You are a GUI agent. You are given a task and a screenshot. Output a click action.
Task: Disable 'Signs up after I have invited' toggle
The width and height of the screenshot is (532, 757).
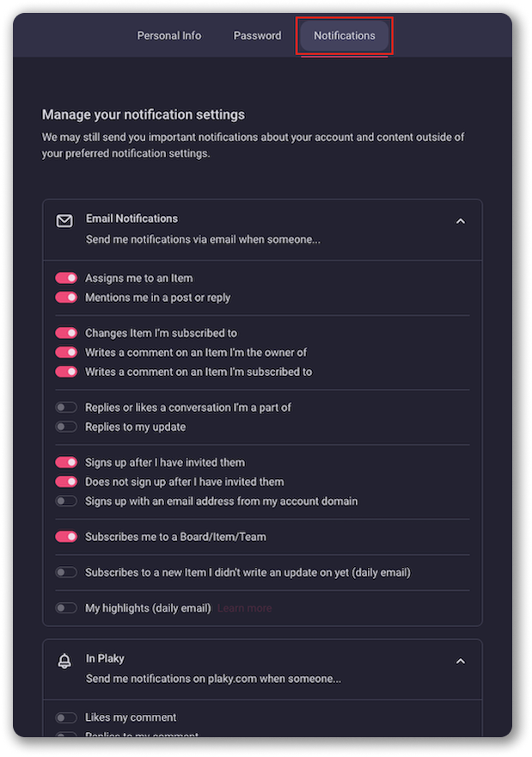[66, 462]
